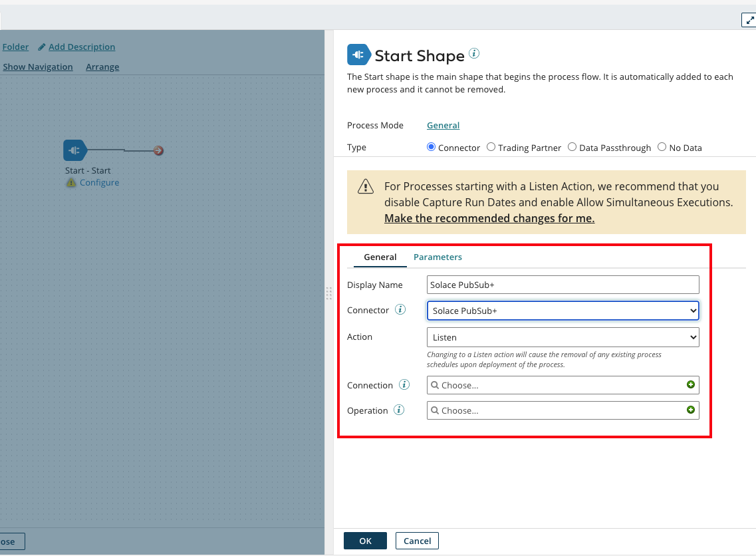Screen dimensions: 756x556
Task: Click the info icon next to Connection
Action: (404, 385)
